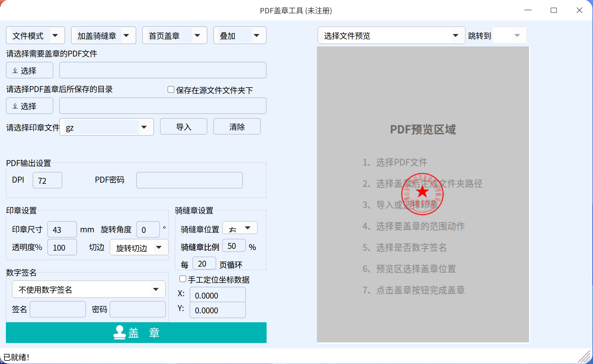Image resolution: width=593 pixels, height=364 pixels.
Task: Click the 透明度% field showing 100
Action: tap(62, 247)
